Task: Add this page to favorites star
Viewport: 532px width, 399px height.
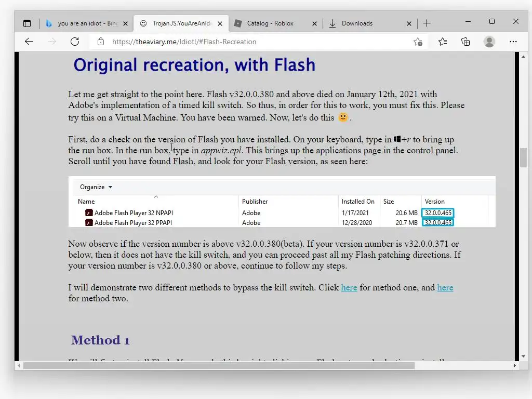Action: (418, 42)
